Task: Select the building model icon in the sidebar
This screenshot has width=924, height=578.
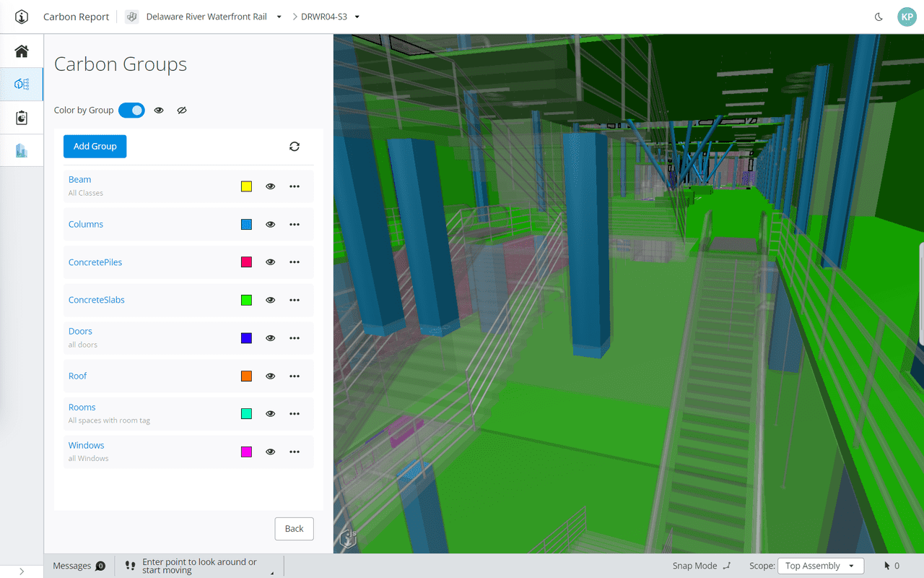Action: (21, 150)
